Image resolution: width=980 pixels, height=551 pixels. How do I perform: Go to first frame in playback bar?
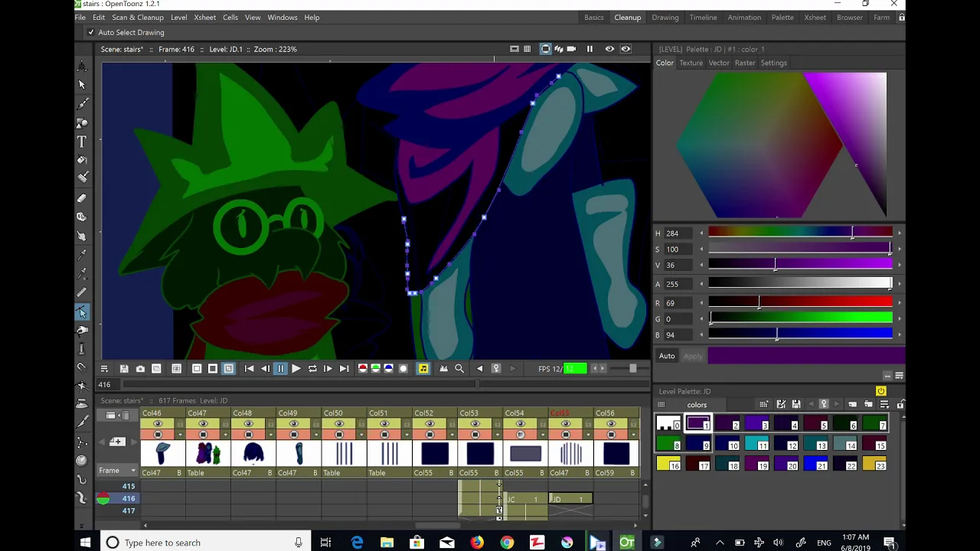[249, 369]
